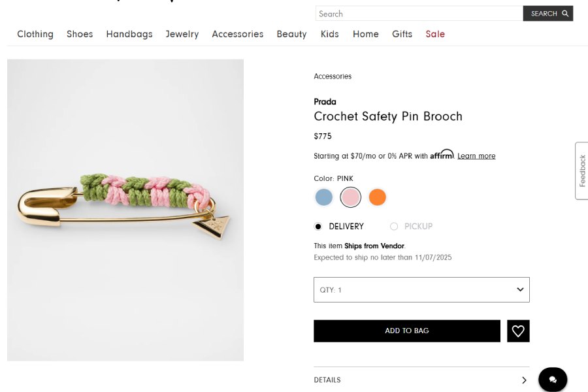Open the Feedback side tab
The width and height of the screenshot is (588, 392).
(581, 171)
